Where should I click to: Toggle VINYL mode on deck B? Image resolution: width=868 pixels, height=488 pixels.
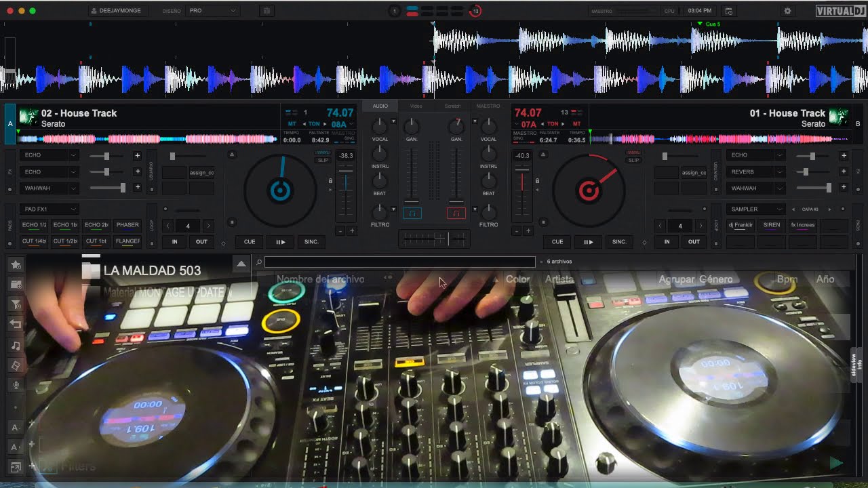tap(633, 153)
